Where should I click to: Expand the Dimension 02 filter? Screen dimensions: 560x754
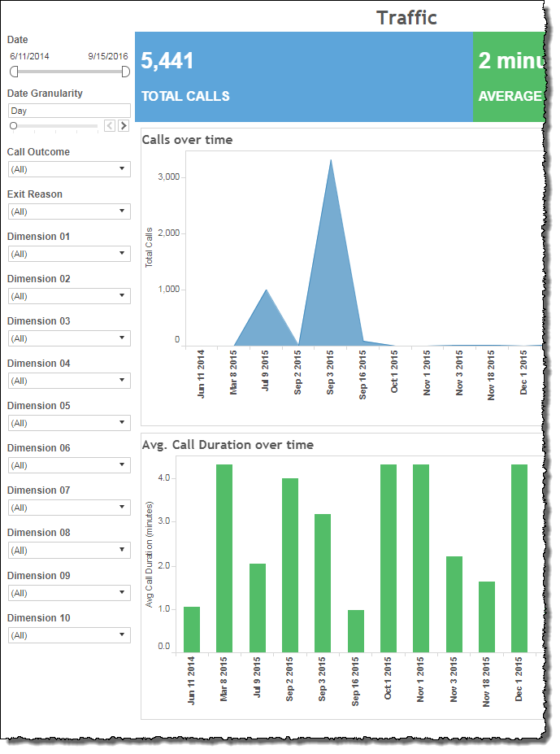point(69,296)
